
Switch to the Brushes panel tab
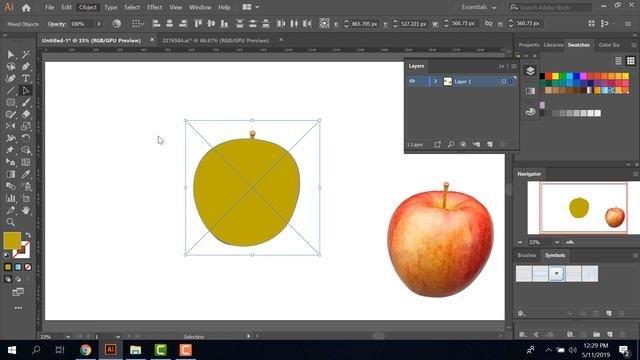[527, 256]
